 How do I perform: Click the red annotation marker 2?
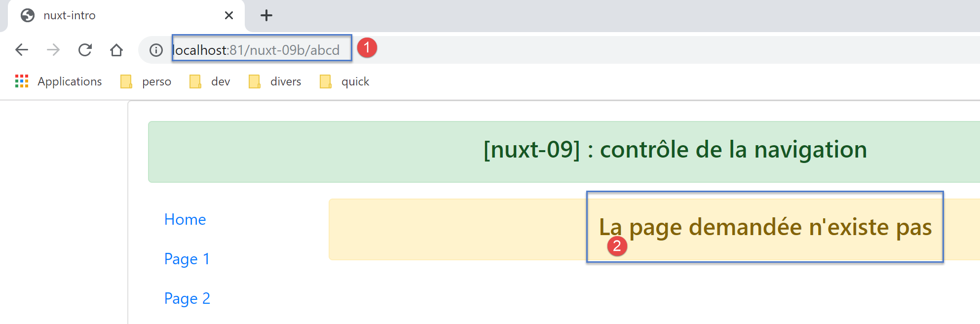pos(617,246)
